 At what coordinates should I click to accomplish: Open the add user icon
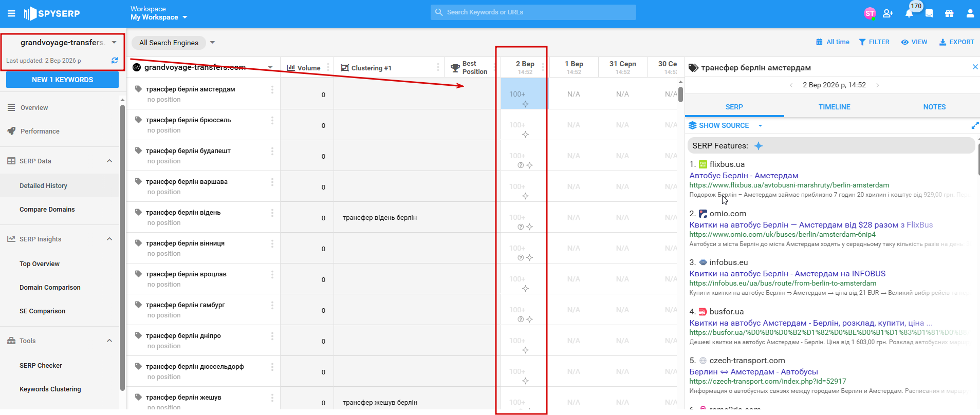pyautogui.click(x=888, y=13)
